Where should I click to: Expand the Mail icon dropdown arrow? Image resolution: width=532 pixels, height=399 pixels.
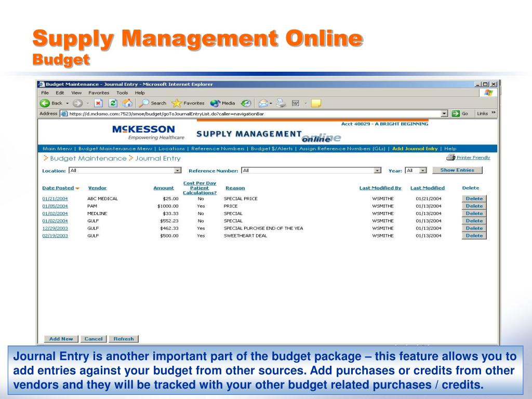tap(271, 103)
